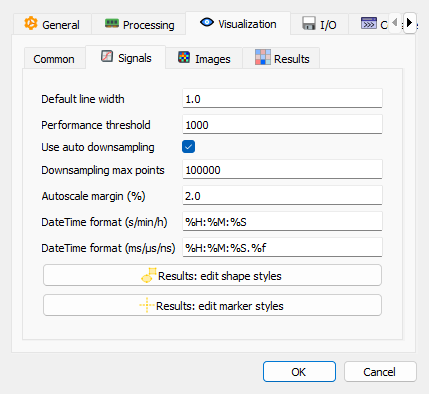Click the colorful Images icon
Image resolution: width=429 pixels, height=394 pixels.
coord(184,57)
